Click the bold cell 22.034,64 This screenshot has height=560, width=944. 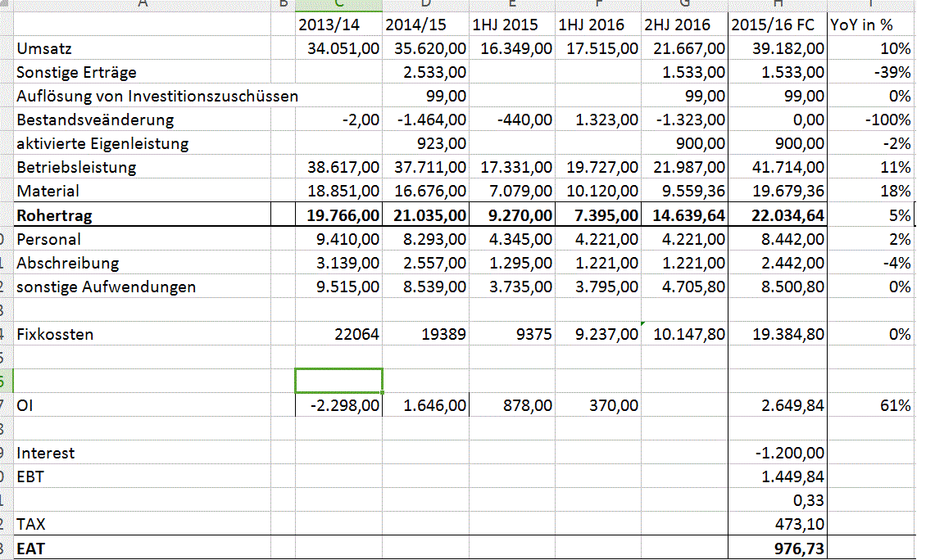777,215
